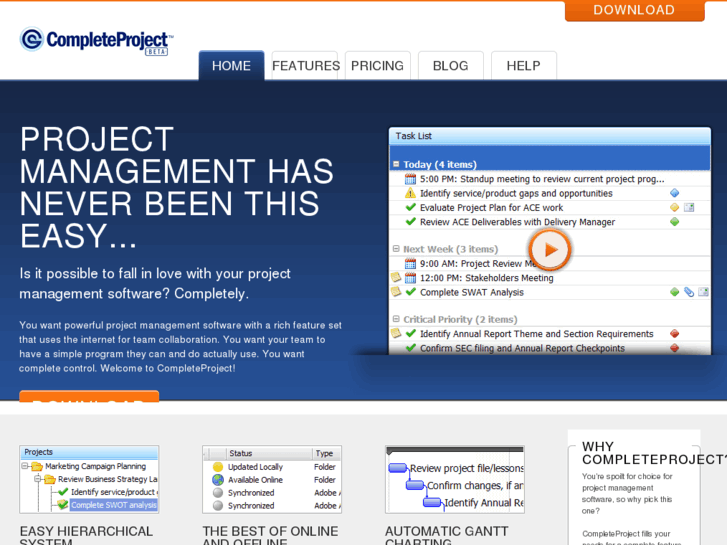Open the Projects tree screenshot thumbnail
The width and height of the screenshot is (727, 545).
pos(89,479)
